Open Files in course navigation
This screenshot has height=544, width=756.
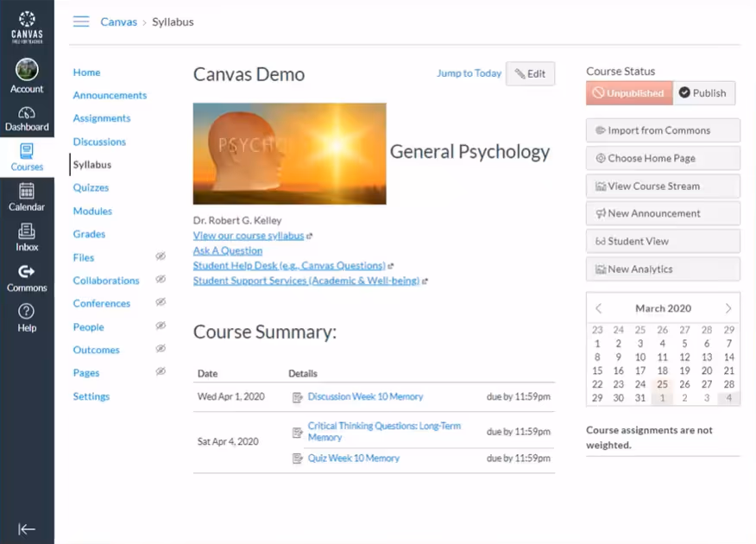[x=84, y=257]
